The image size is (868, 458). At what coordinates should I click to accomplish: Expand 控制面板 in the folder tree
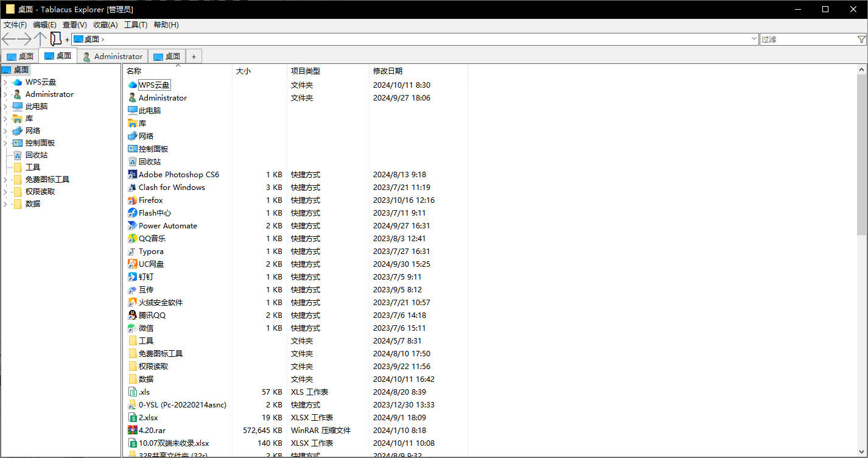coord(5,143)
